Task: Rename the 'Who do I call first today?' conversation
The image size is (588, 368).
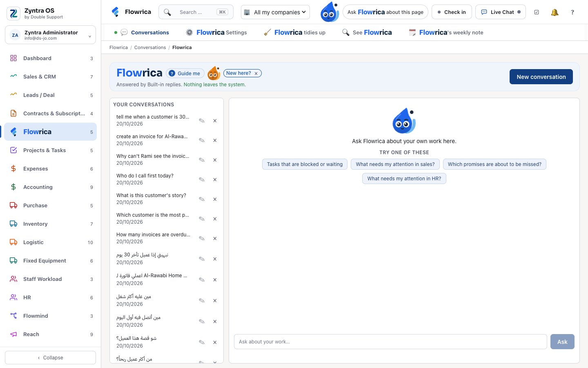Action: click(x=202, y=180)
